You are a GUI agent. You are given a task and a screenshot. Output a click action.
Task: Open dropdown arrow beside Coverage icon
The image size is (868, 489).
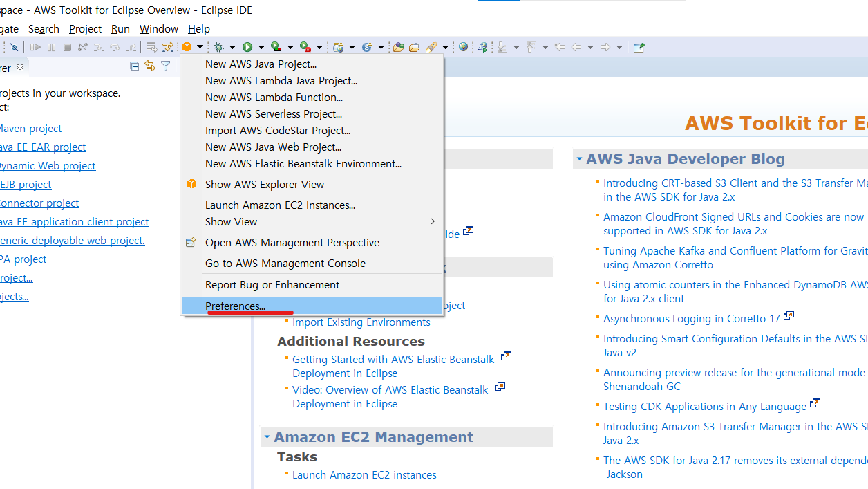290,47
